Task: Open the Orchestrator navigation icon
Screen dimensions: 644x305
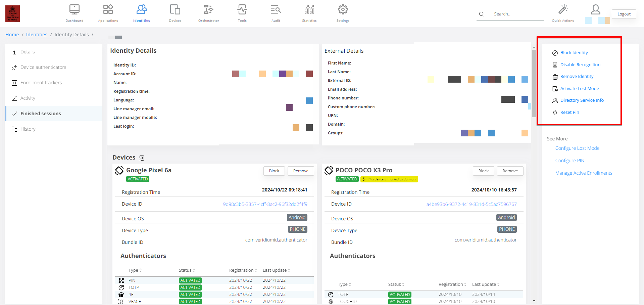Action: point(208,10)
